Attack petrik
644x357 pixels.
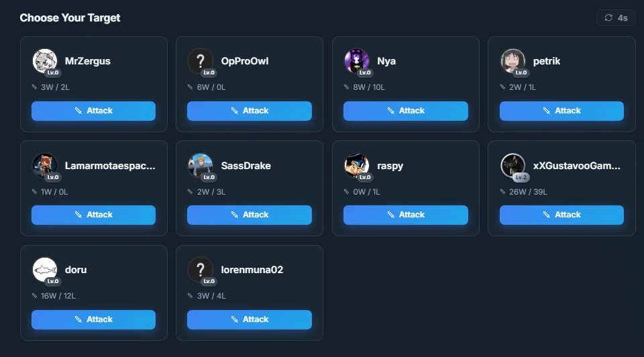click(561, 111)
